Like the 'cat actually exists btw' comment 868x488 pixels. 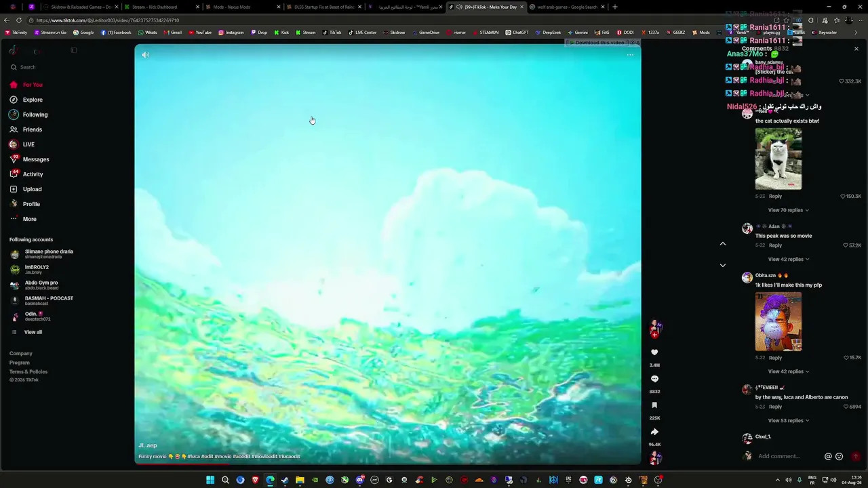[843, 197]
